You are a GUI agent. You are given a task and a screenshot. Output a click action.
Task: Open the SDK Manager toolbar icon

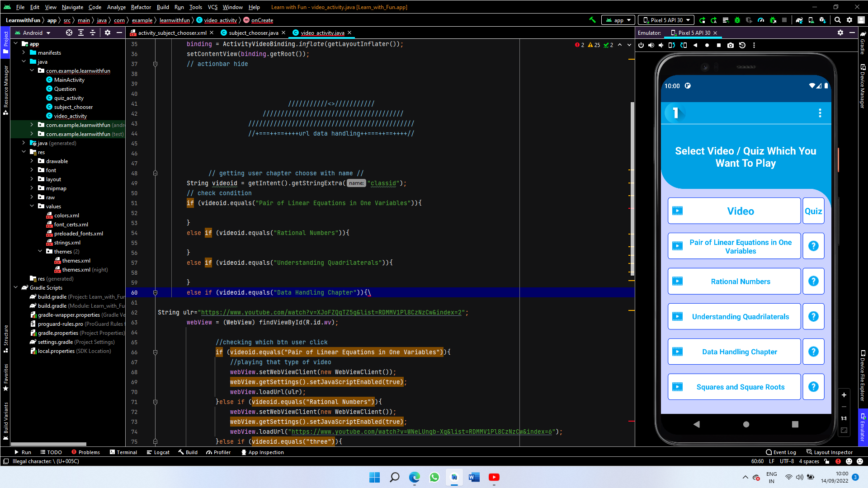[822, 20]
